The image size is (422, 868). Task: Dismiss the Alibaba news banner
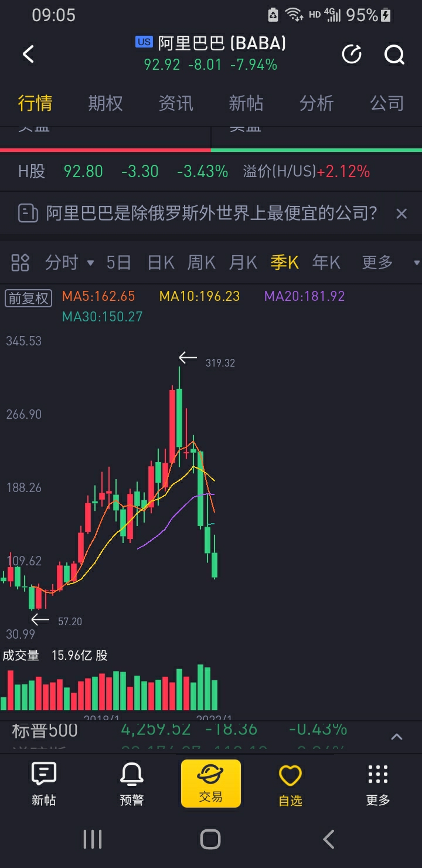point(401,213)
